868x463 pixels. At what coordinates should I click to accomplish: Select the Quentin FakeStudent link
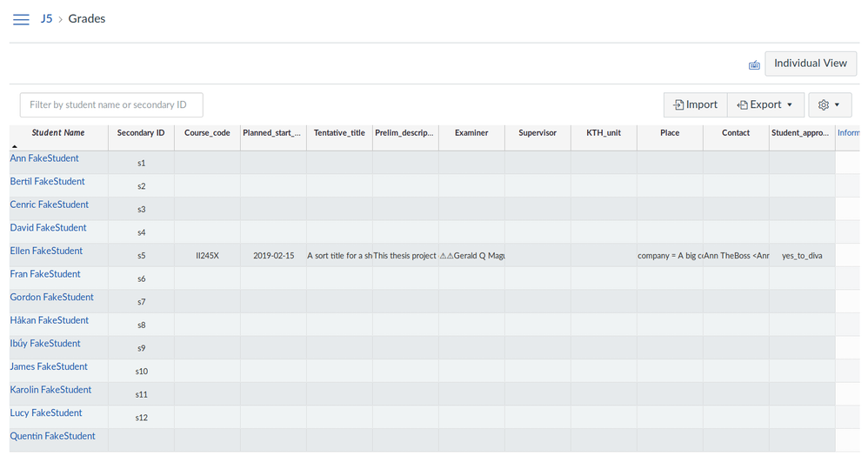click(x=52, y=436)
